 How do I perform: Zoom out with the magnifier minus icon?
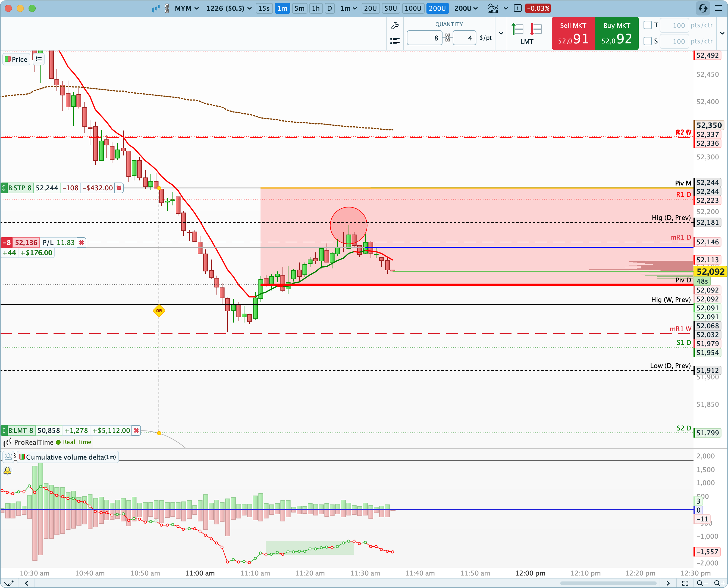click(x=702, y=583)
